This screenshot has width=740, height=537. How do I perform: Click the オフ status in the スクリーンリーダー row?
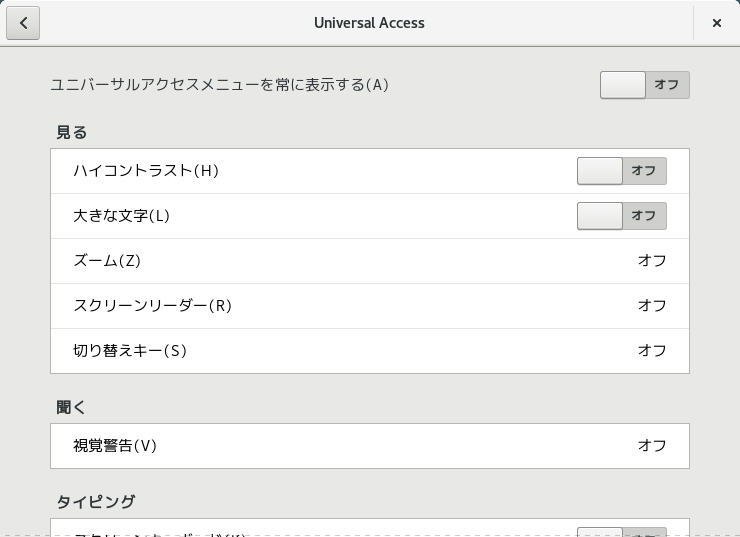point(652,305)
